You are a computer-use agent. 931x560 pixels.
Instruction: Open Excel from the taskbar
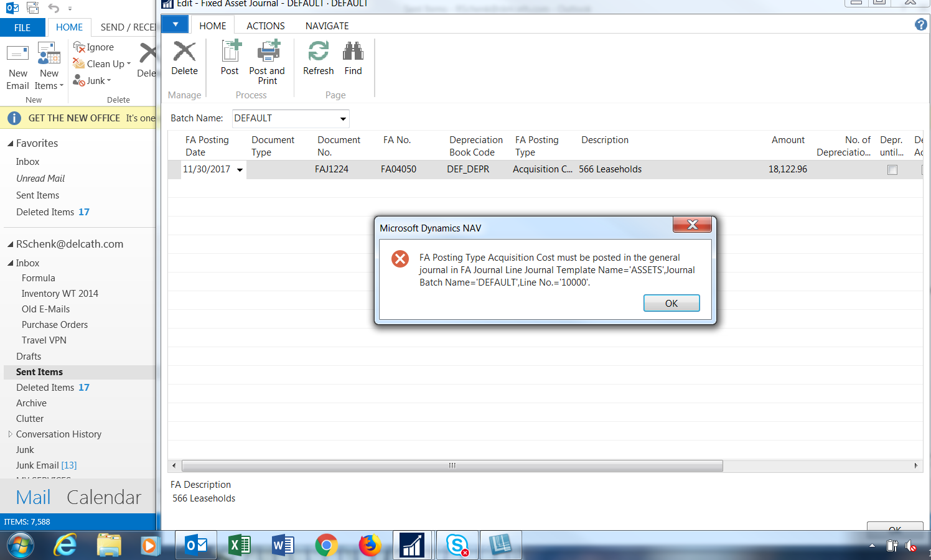[x=240, y=546]
